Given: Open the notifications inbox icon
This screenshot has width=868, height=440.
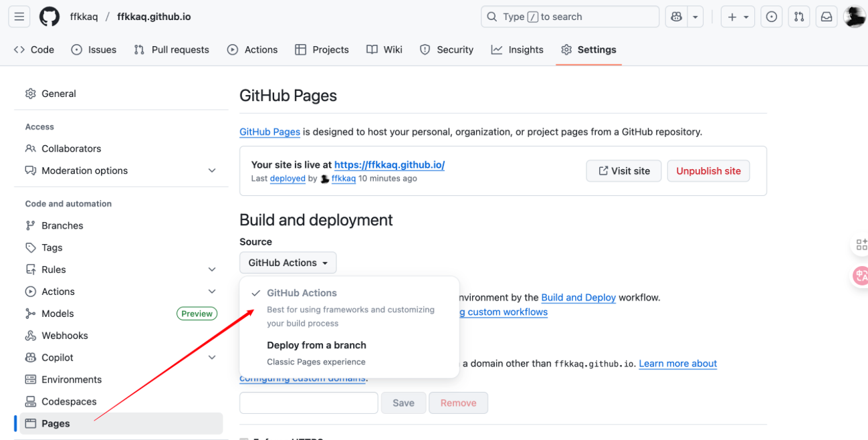Looking at the screenshot, I should (827, 17).
